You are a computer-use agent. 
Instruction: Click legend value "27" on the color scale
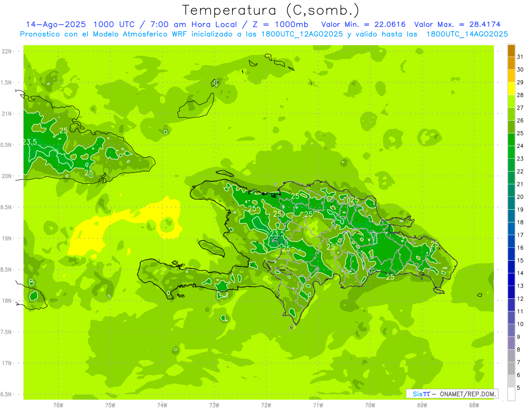[x=520, y=108]
